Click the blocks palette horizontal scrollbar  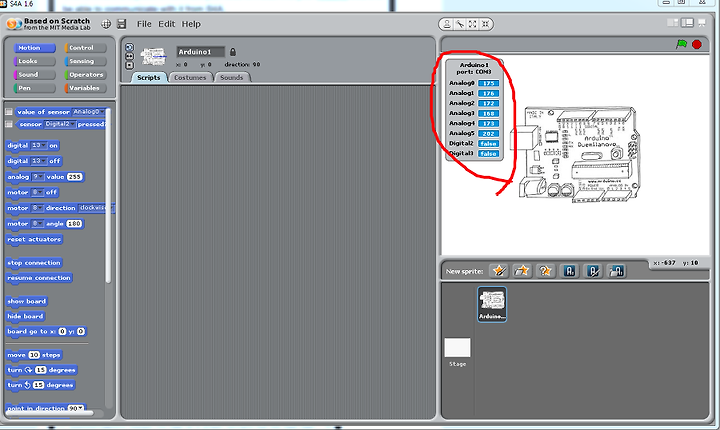pos(50,413)
